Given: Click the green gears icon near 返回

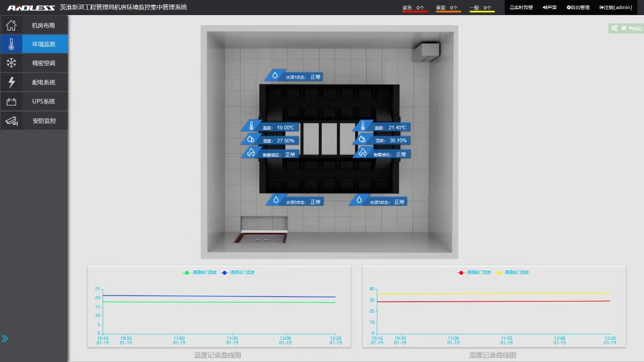Looking at the screenshot, I should (614, 29).
